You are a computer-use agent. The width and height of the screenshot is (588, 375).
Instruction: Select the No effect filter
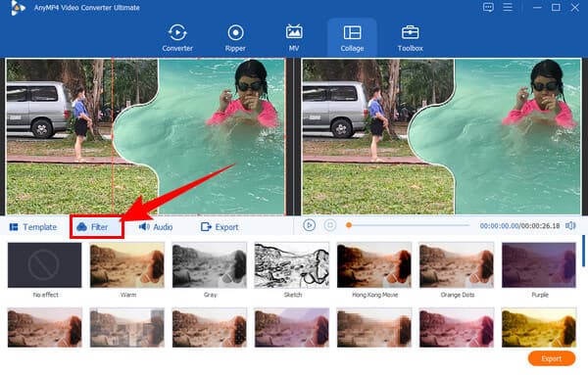(45, 265)
